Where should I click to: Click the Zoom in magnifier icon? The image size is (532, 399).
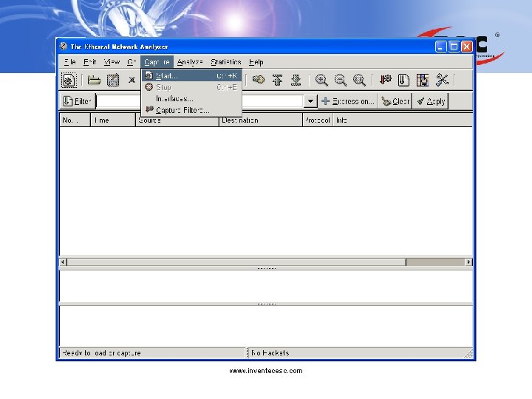tap(321, 80)
